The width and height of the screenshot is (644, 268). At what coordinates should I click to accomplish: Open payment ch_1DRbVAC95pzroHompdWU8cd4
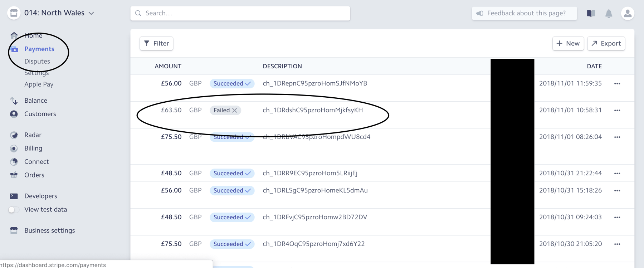click(x=317, y=137)
